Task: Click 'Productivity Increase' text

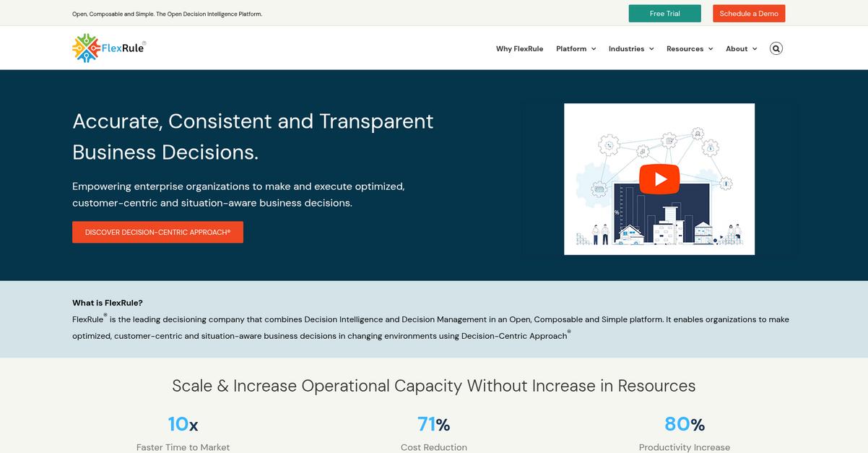Action: (685, 447)
